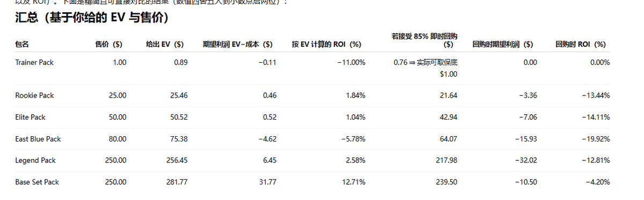Click the Base Set Pack row name
Viewport: 644px width, 200px height.
coord(37,182)
